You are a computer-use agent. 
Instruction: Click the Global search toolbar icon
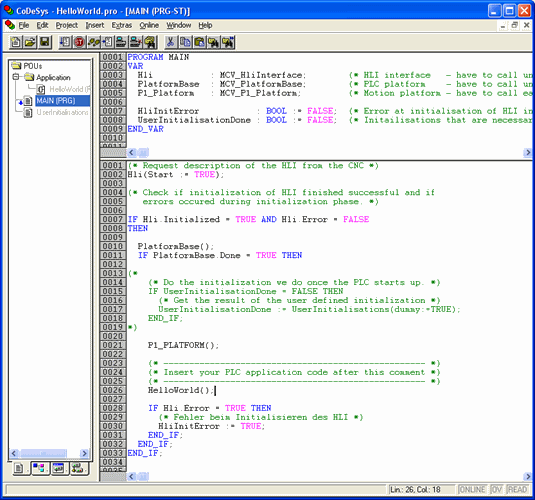pos(150,42)
